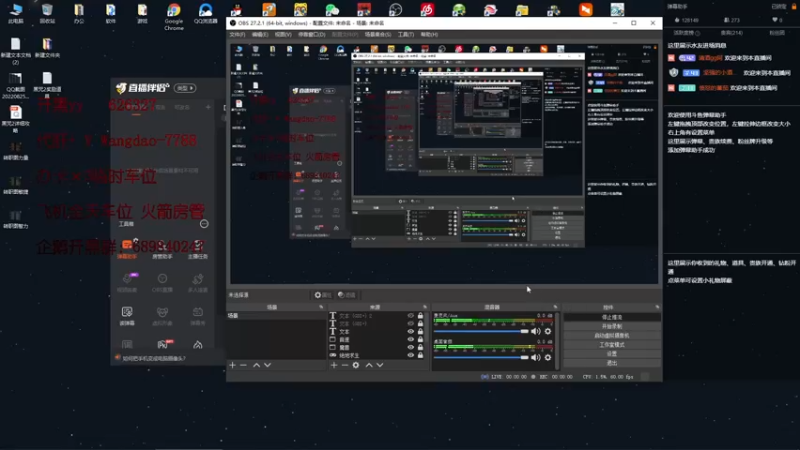
Task: Open 工具(T) menu in OBS
Action: [406, 35]
